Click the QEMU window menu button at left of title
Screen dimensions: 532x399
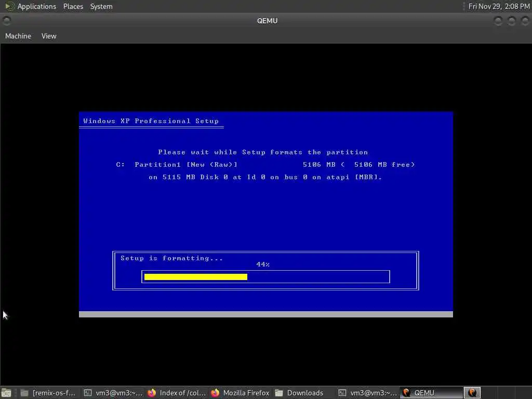(6, 21)
